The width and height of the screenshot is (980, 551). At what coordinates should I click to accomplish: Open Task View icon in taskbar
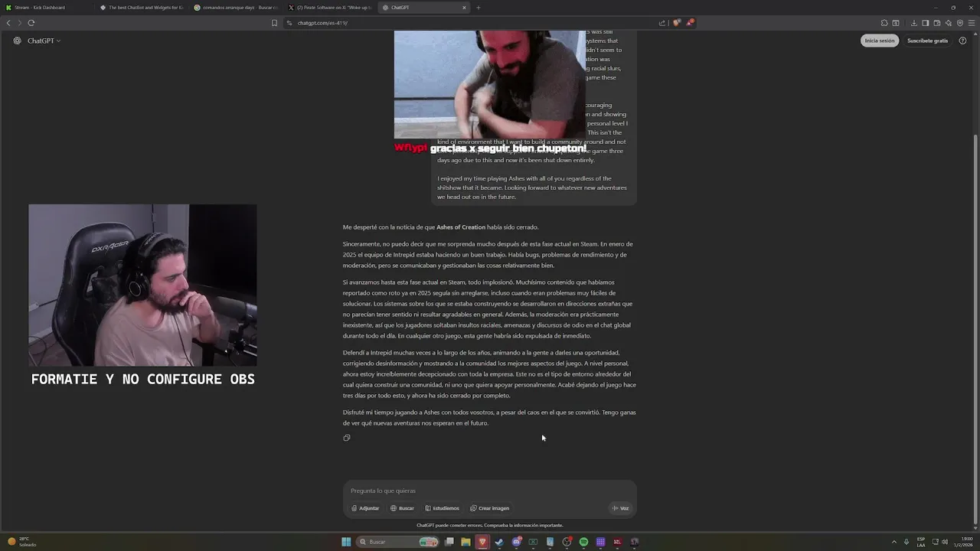click(x=449, y=542)
